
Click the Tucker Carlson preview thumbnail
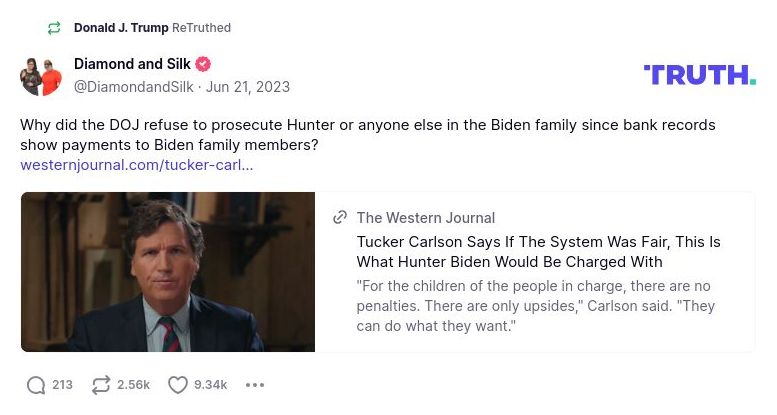(168, 272)
